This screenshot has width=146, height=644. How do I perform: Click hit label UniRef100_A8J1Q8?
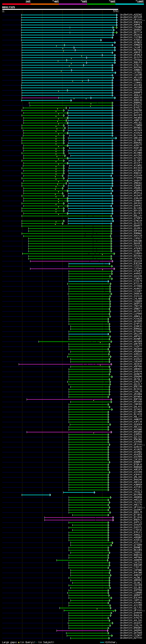(131, 77)
